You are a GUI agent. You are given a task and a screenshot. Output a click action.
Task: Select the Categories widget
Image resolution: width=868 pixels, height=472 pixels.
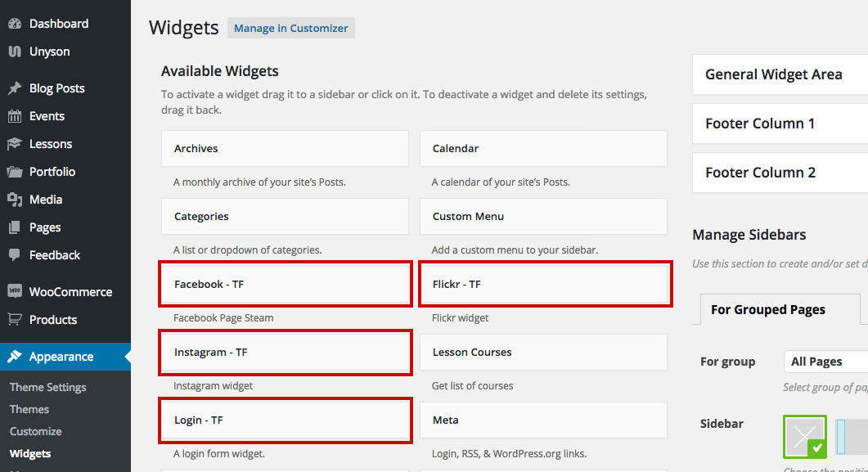pyautogui.click(x=285, y=216)
